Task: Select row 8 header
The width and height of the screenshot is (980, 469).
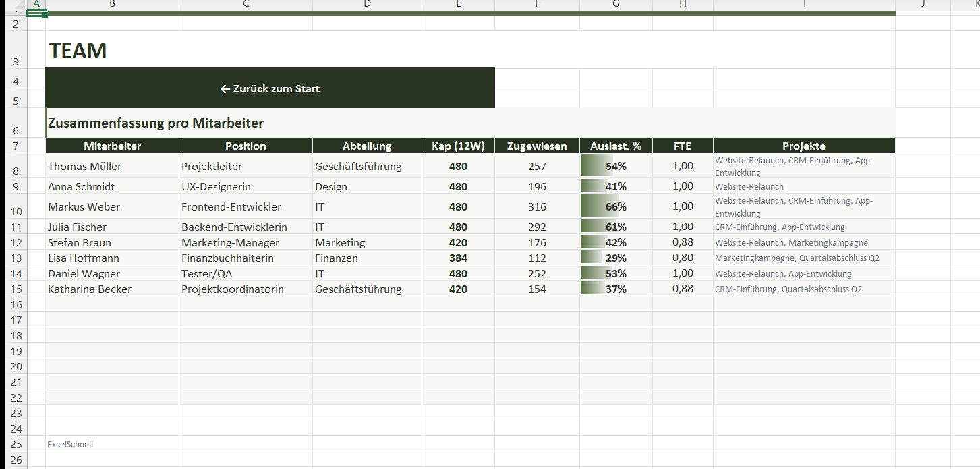Action: tap(16, 171)
